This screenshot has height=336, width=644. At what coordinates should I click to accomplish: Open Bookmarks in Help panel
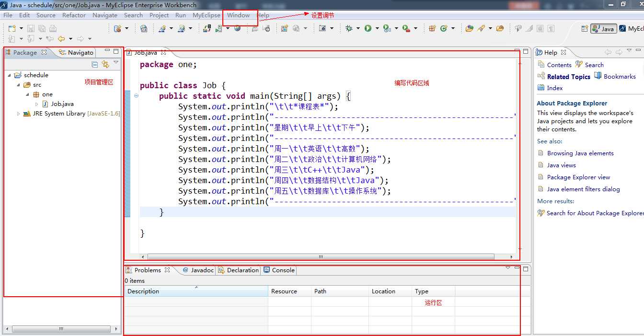point(620,77)
